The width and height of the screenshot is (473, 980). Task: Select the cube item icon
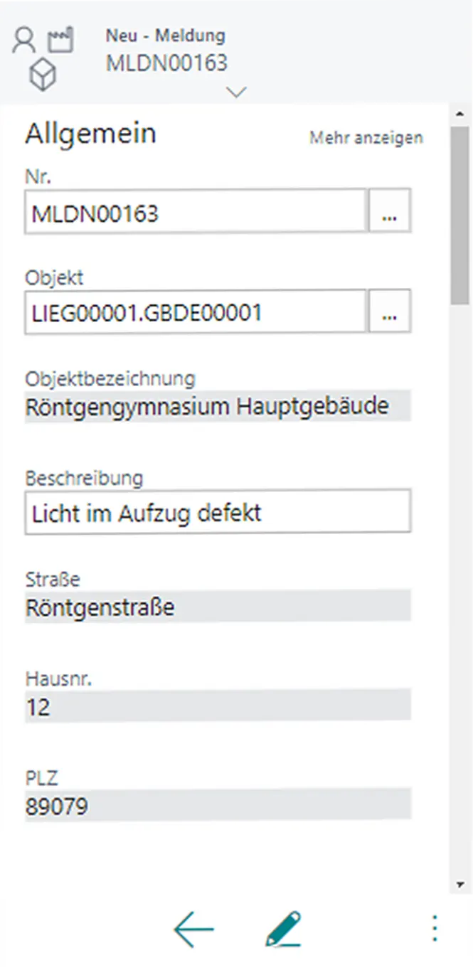coord(43,73)
